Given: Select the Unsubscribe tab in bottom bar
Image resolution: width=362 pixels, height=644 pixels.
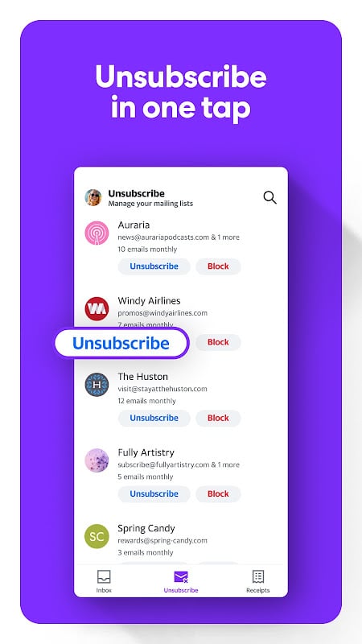Looking at the screenshot, I should point(181,581).
